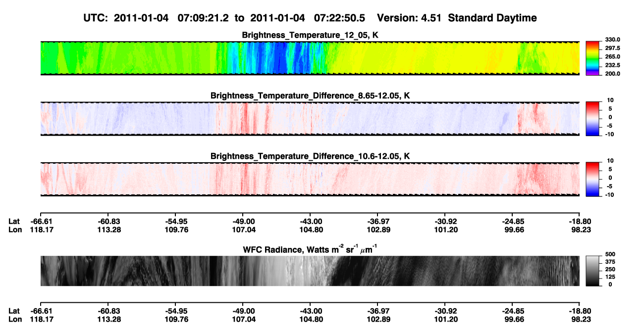Click the red-blue colorbar of 8.65-12.05 panel
This screenshot has width=644, height=330.
point(592,119)
